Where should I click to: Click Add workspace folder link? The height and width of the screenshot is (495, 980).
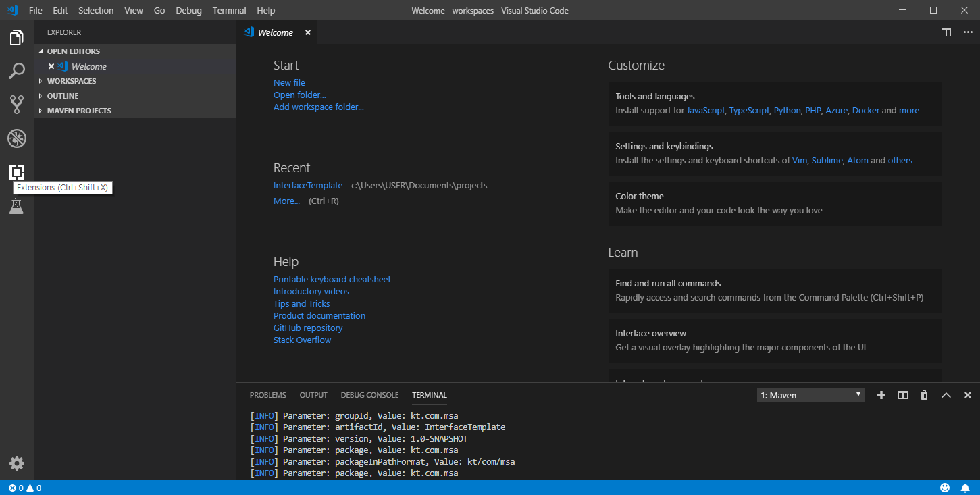(x=319, y=107)
